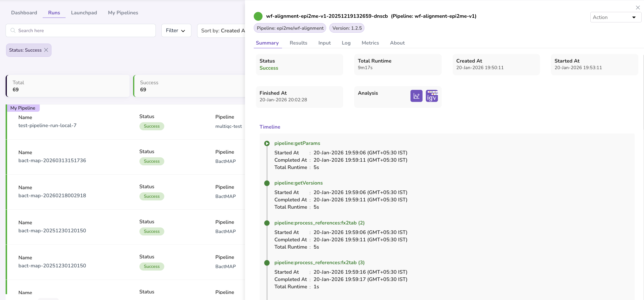
Task: Close the run details panel
Action: tap(638, 8)
